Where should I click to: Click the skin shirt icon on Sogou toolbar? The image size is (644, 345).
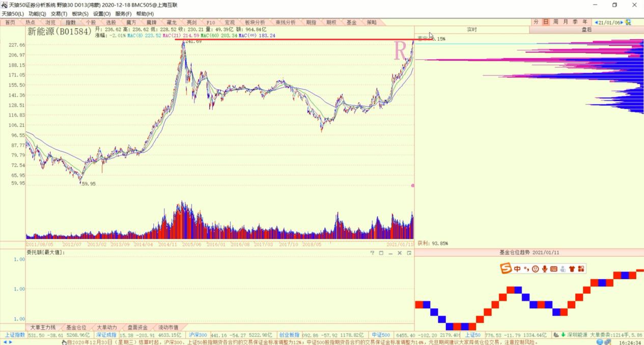coord(572,269)
